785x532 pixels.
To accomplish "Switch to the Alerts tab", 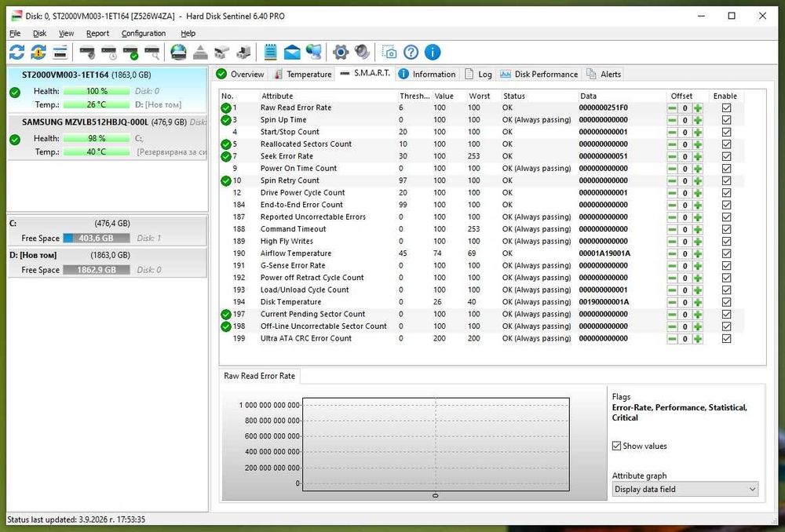I will coord(604,74).
